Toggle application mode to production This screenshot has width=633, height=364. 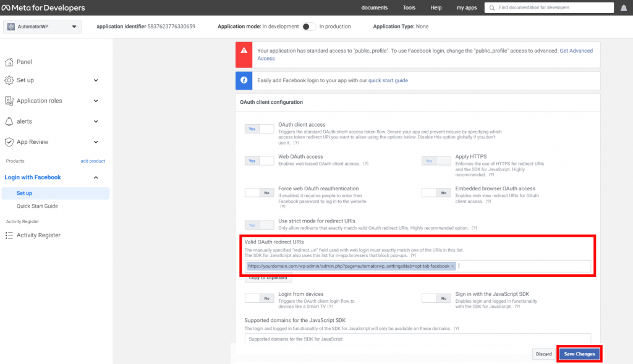coord(309,27)
